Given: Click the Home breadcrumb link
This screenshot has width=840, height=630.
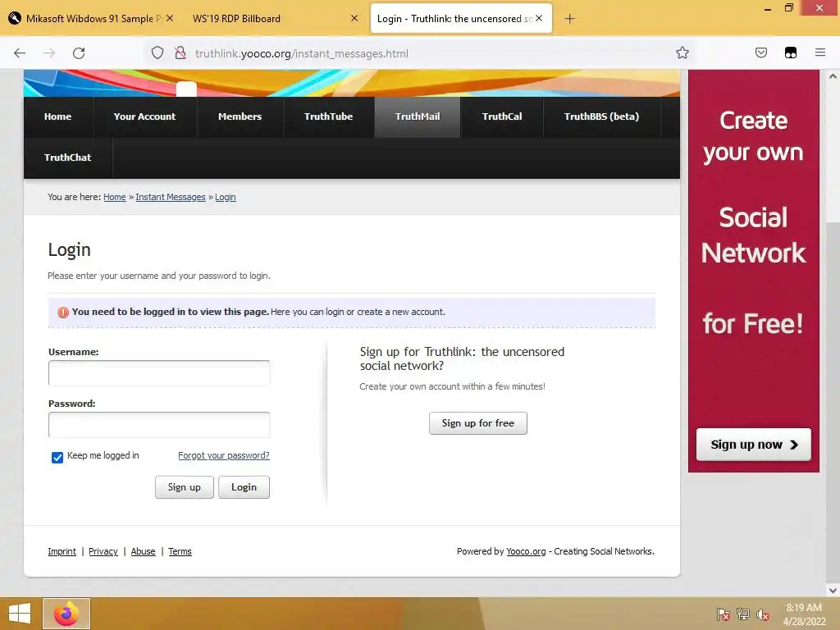Looking at the screenshot, I should (115, 197).
